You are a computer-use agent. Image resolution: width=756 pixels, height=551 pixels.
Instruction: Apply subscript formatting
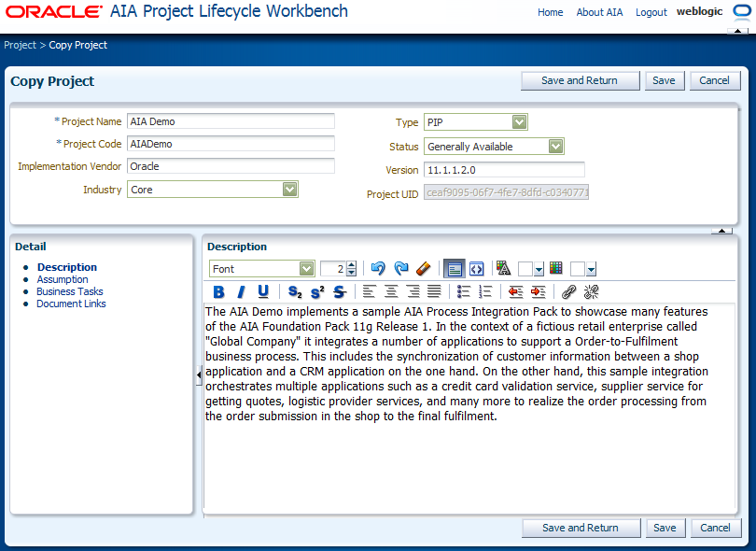295,291
